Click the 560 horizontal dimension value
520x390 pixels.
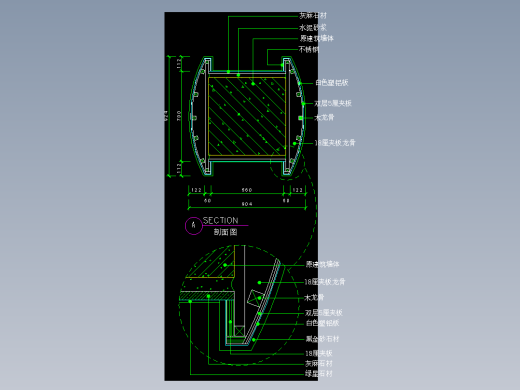pyautogui.click(x=247, y=190)
